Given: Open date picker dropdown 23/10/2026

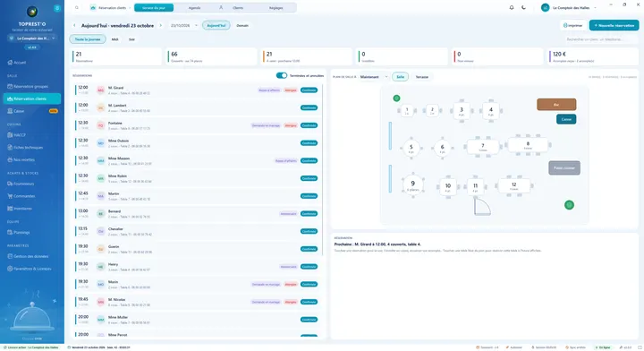Looking at the screenshot, I should 183,25.
